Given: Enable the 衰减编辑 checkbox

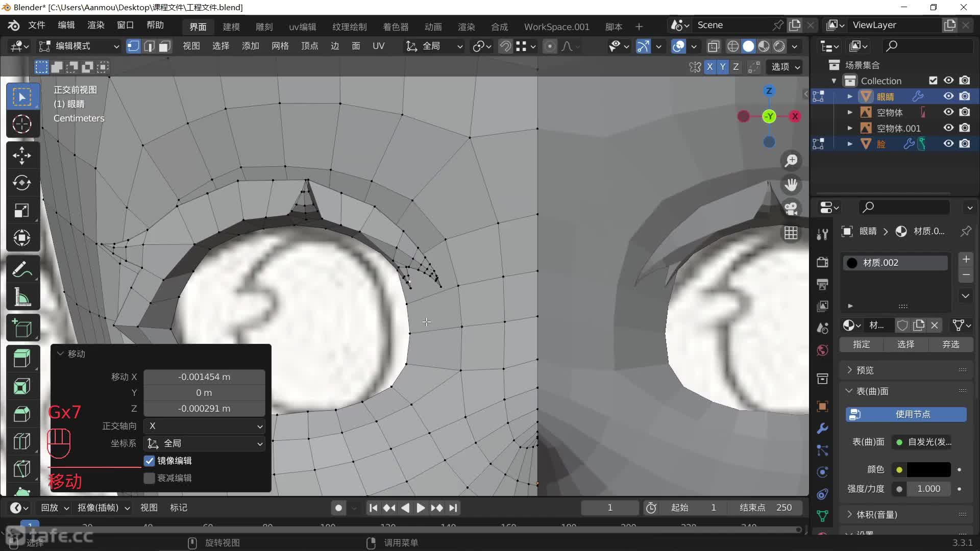Looking at the screenshot, I should pyautogui.click(x=149, y=478).
